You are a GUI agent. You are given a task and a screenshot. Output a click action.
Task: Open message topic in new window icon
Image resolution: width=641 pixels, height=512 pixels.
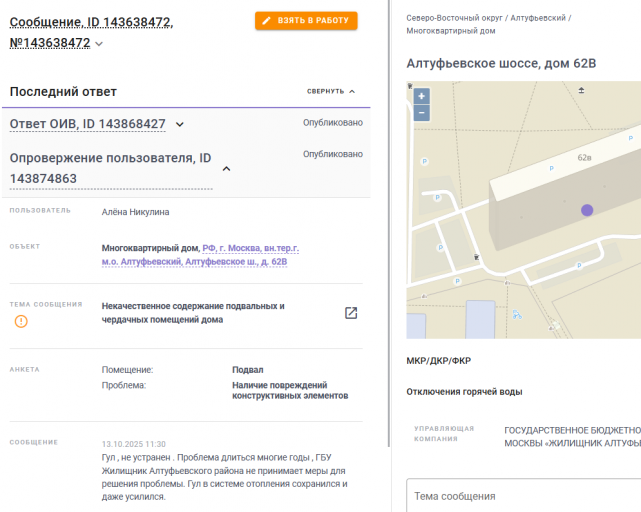click(x=351, y=313)
